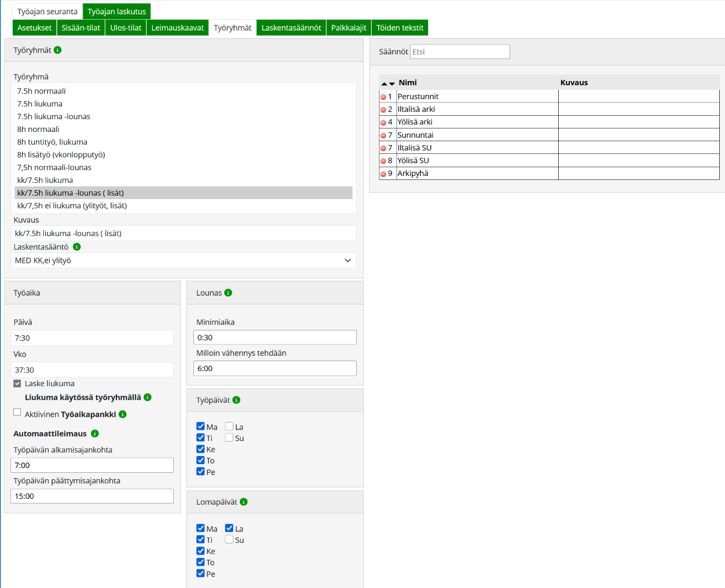Uncheck the Laske liukuma checkbox
Viewport: 725px width, 588px height.
tap(17, 384)
